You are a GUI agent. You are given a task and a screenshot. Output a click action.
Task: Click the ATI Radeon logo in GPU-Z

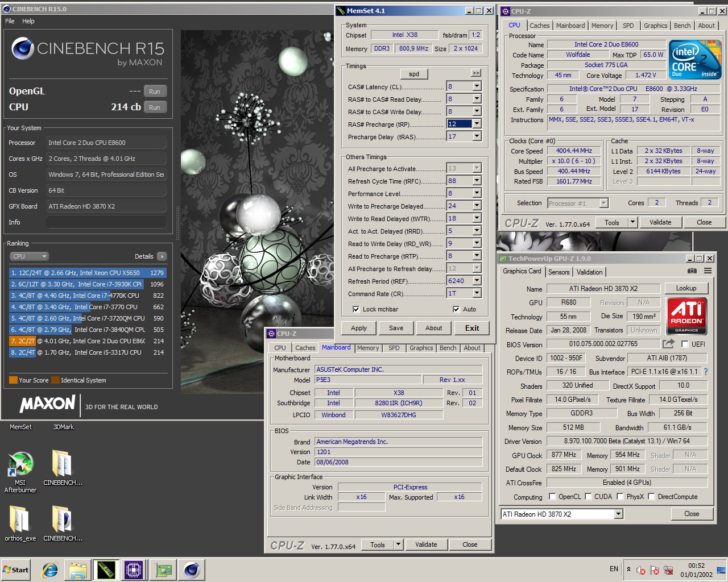coord(686,315)
